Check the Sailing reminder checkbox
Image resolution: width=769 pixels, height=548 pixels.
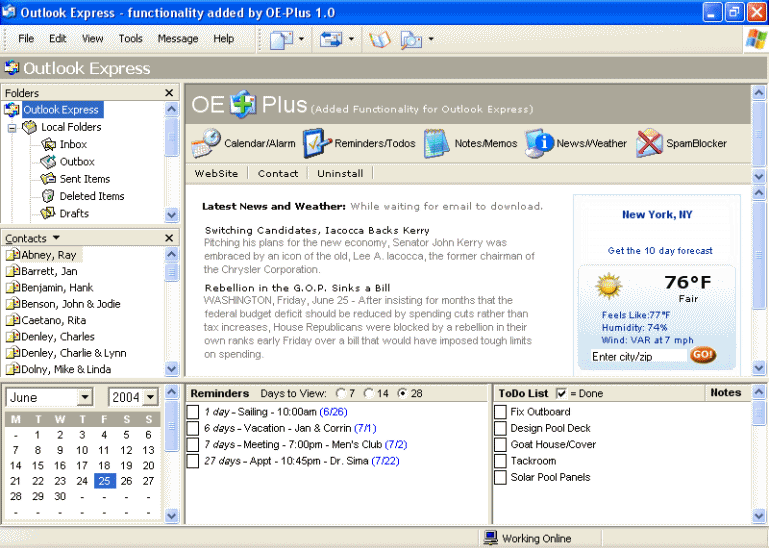(x=193, y=412)
